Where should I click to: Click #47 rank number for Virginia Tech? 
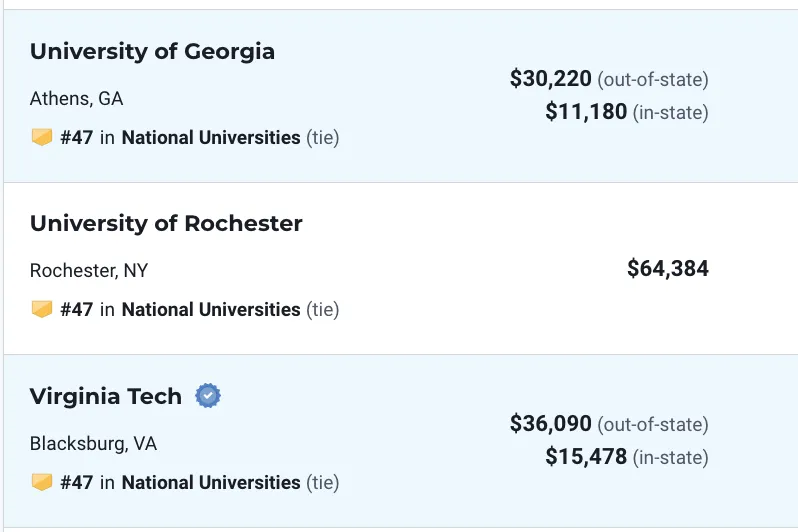click(x=76, y=482)
